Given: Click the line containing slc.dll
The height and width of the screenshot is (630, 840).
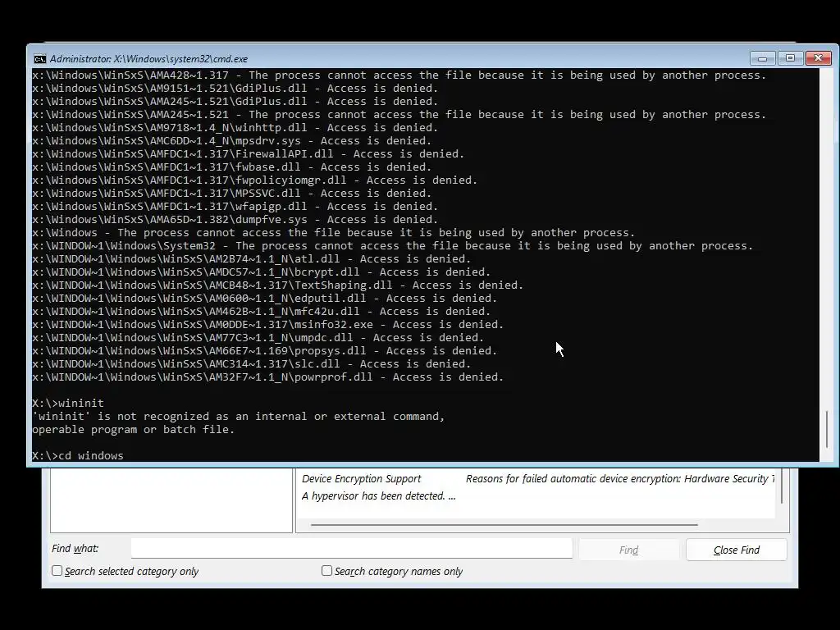Looking at the screenshot, I should point(251,363).
